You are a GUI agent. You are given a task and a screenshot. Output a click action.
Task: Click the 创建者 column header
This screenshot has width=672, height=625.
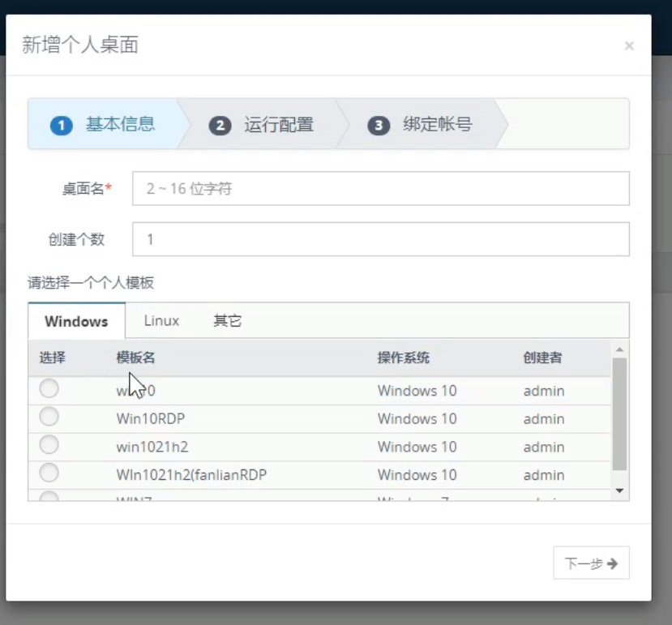542,357
